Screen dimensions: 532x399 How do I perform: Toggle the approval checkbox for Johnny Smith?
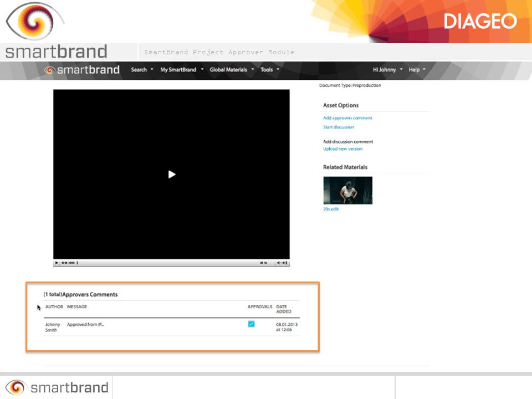(251, 324)
